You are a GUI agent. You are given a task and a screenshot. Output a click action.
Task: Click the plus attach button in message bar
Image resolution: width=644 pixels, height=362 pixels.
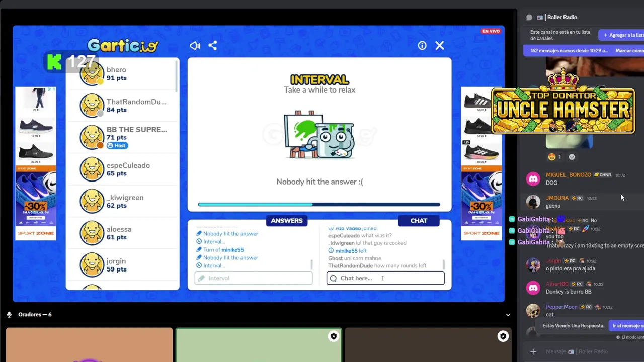[x=533, y=352]
